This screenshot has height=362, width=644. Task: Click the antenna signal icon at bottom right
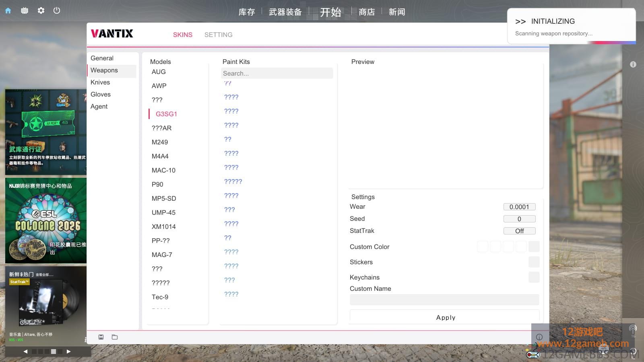coord(633,329)
